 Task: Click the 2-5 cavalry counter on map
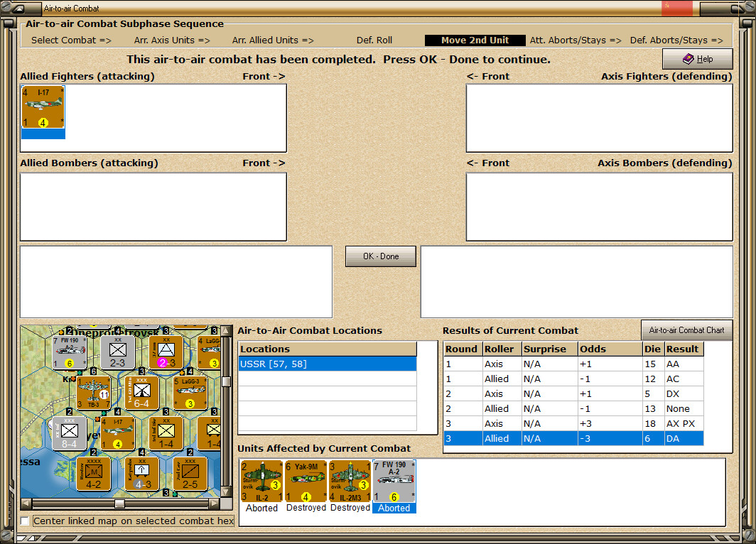tap(190, 474)
